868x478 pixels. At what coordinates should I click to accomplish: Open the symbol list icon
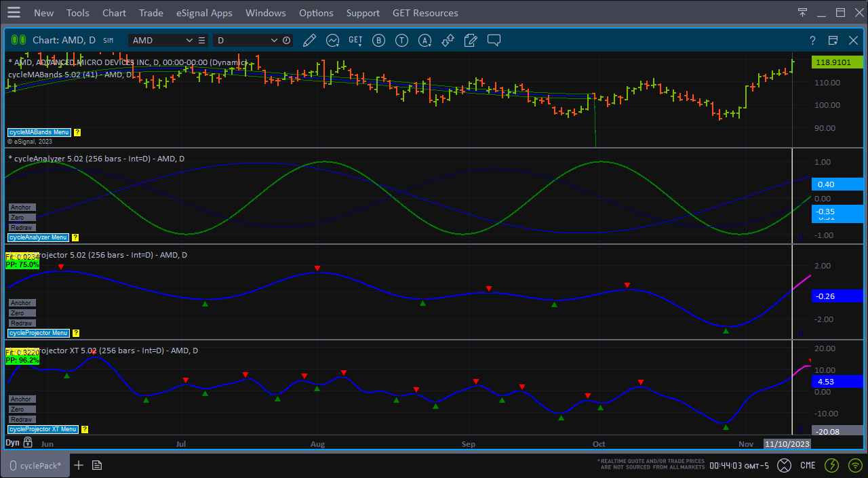click(x=201, y=41)
